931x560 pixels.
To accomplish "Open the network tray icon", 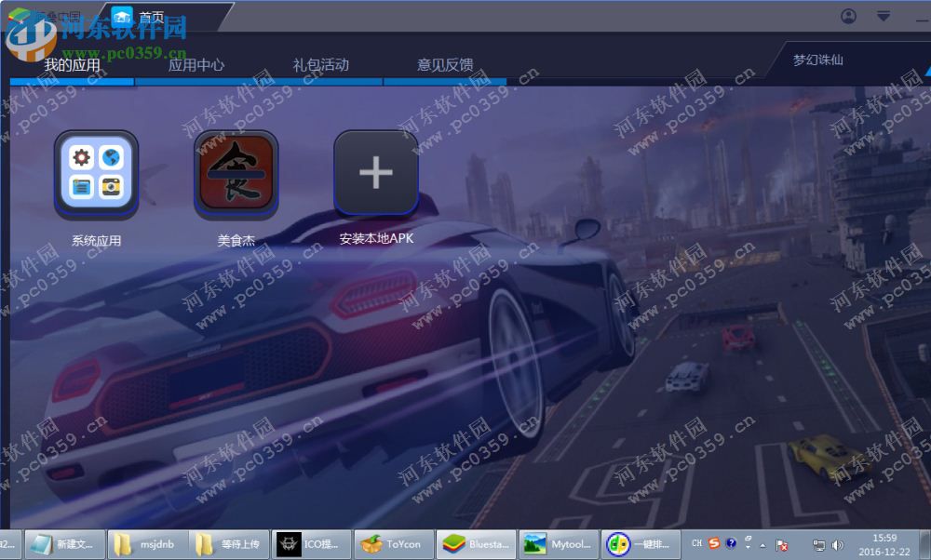I will (818, 545).
